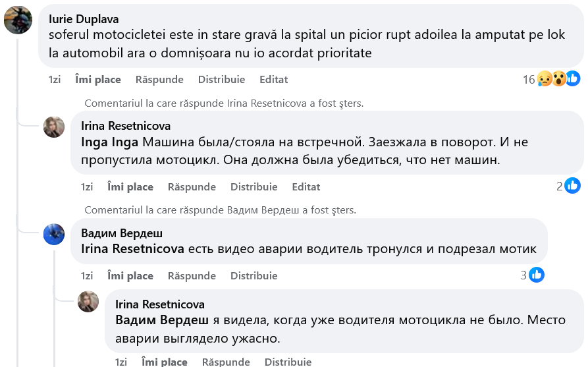The image size is (588, 367).
Task: Click 'Editat' under Irina Resetnicova's first reply
Action: pyautogui.click(x=306, y=186)
